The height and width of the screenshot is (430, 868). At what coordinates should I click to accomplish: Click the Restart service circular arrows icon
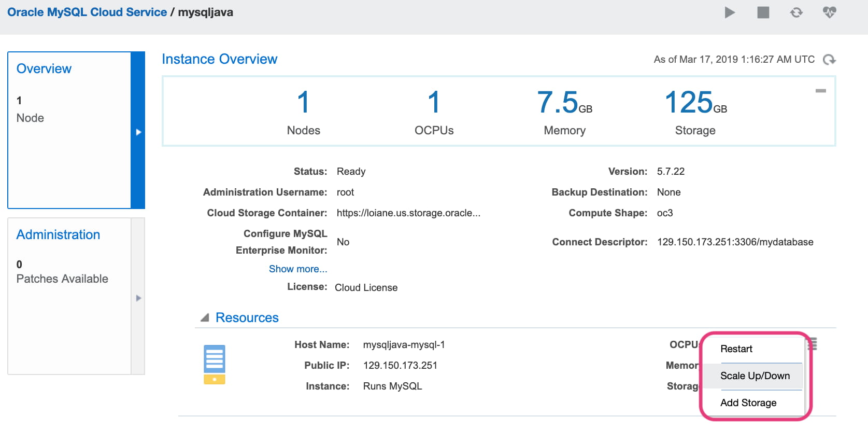pos(796,12)
